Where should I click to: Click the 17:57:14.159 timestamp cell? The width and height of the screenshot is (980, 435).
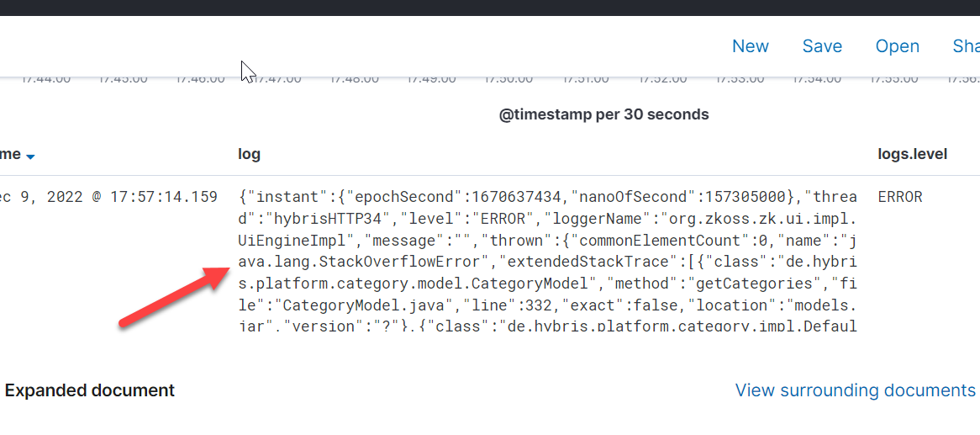pos(108,197)
